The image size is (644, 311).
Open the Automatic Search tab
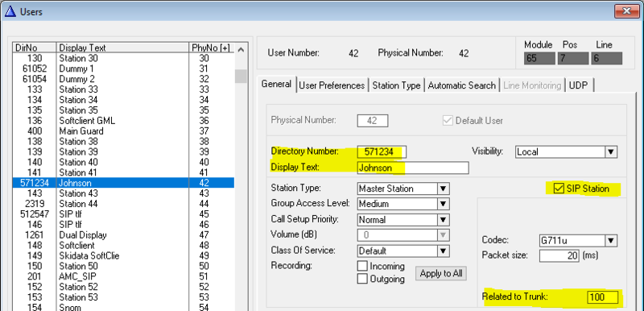coord(461,85)
